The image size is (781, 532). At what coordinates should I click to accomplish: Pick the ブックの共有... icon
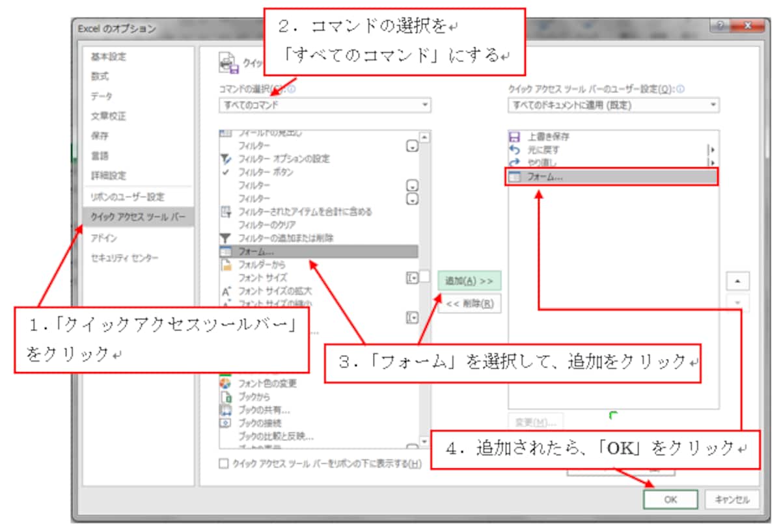[x=226, y=410]
